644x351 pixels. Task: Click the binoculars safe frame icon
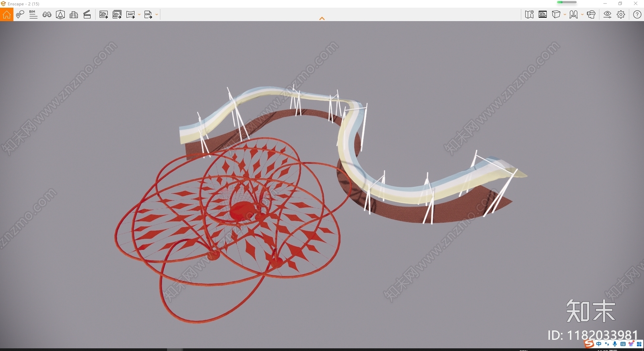click(47, 15)
